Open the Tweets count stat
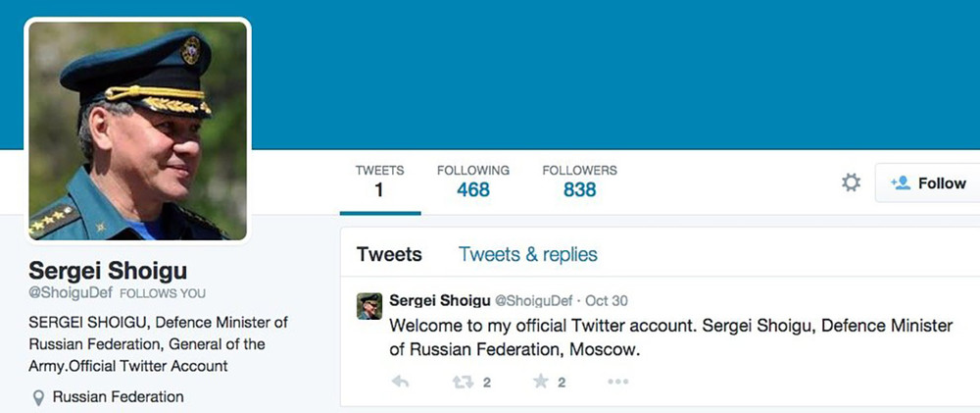 [379, 181]
